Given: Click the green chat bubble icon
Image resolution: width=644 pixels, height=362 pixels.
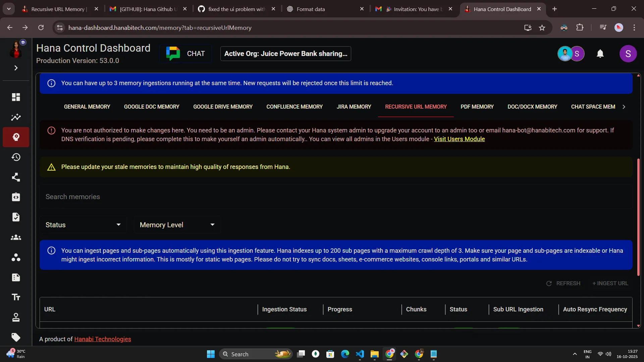Looking at the screenshot, I should [173, 54].
